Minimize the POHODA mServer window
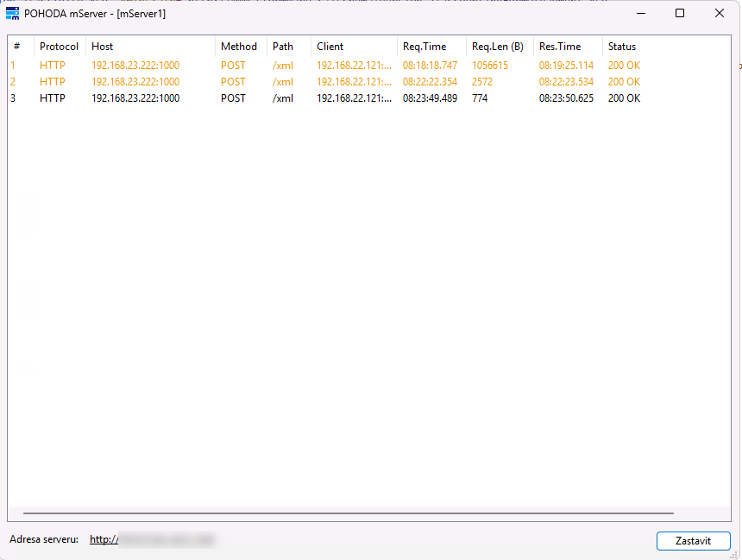This screenshot has width=742, height=560. coord(640,13)
